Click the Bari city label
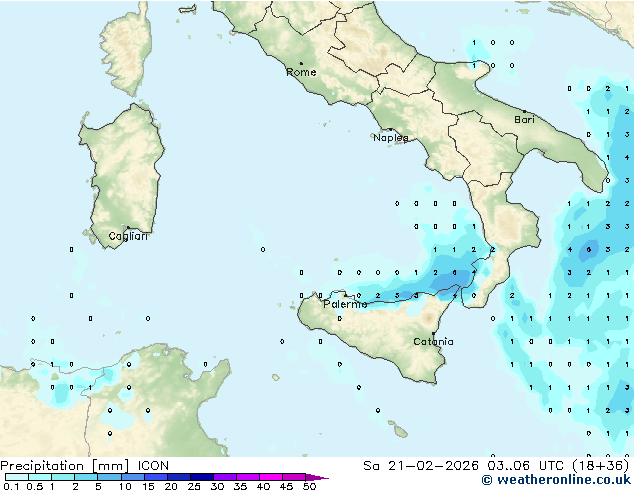This screenshot has height=490, width=634. 524,120
